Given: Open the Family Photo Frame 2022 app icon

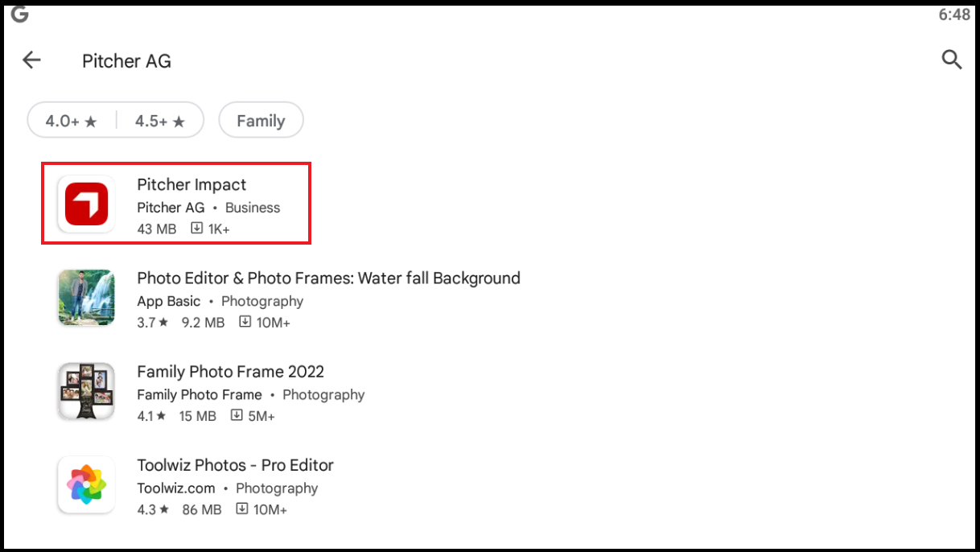Looking at the screenshot, I should (86, 392).
